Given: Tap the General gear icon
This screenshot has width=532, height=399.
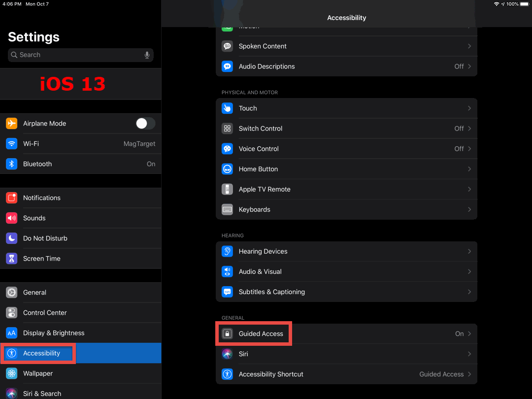Looking at the screenshot, I should pos(11,293).
